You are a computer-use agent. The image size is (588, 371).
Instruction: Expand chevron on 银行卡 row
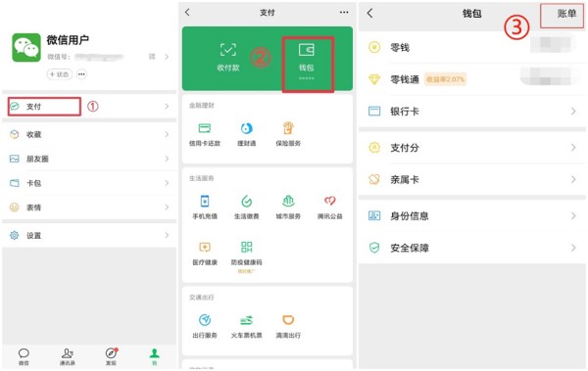coord(573,111)
